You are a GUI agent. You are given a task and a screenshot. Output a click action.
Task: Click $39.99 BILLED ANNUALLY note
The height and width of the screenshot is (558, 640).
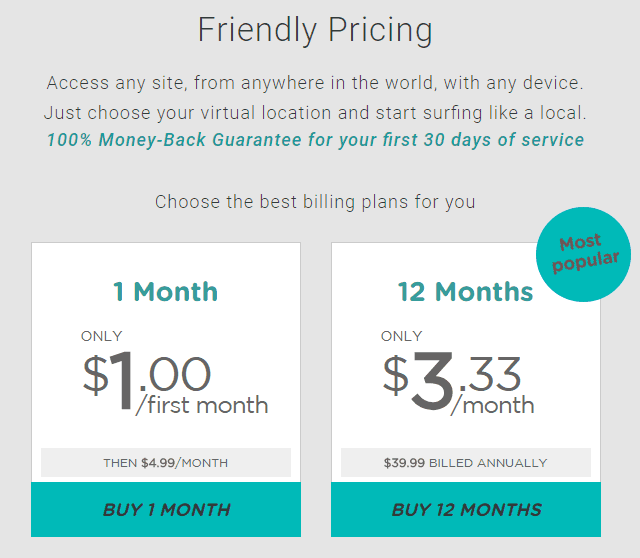tap(466, 463)
